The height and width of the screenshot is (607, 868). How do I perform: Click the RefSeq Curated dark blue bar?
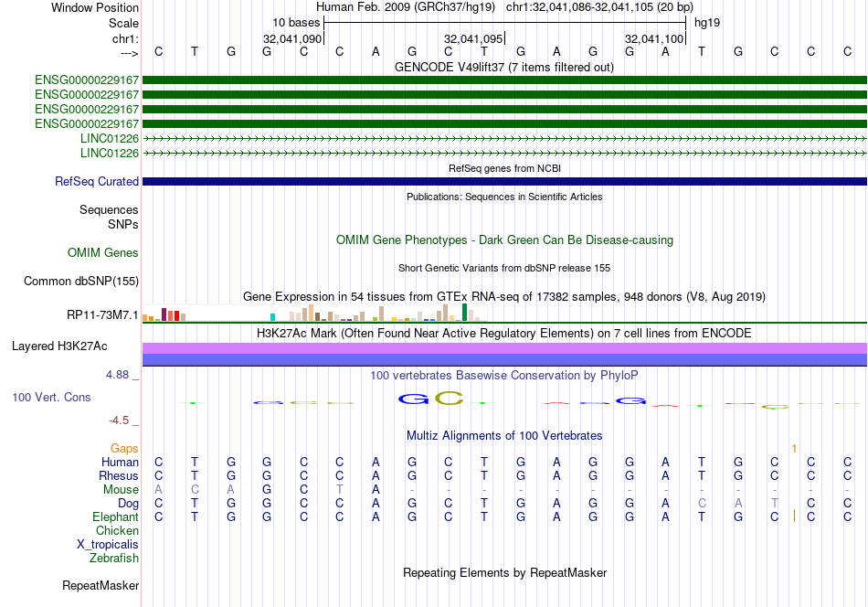tap(504, 182)
